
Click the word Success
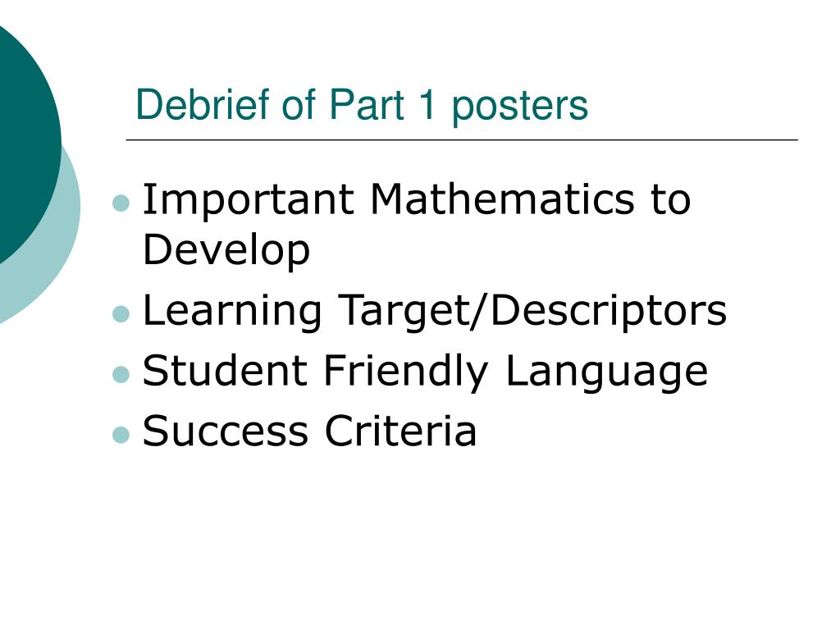tap(226, 431)
